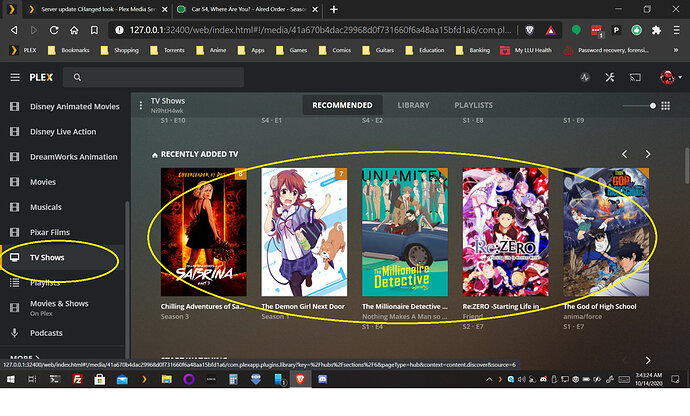Open The Demon Girl Next Door poster
Screen dimensions: 690x416
coord(304,232)
